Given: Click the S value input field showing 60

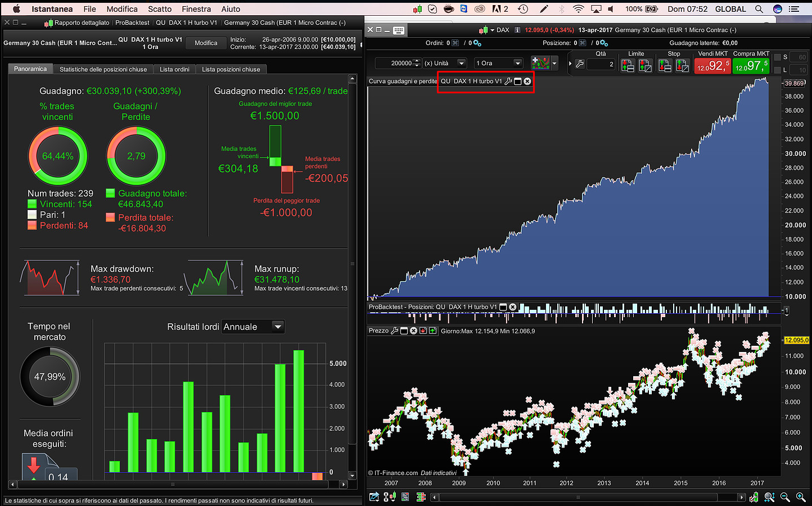Looking at the screenshot, I should 799,57.
